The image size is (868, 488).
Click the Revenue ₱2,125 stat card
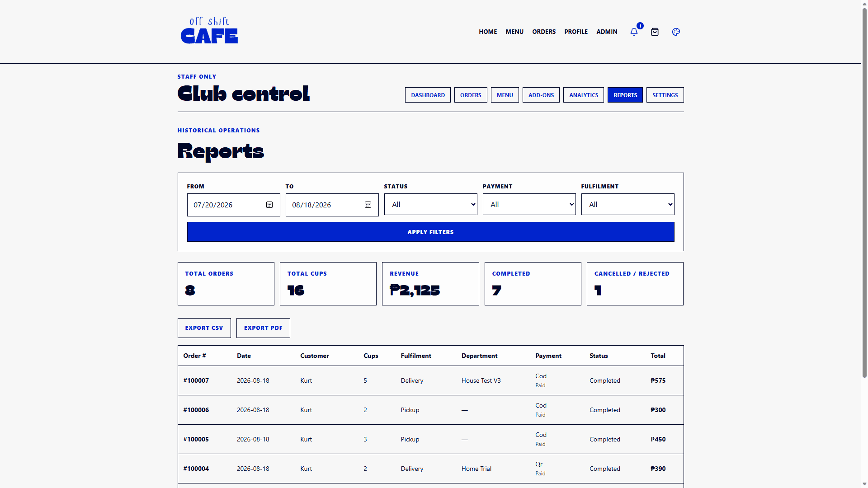tap(430, 284)
